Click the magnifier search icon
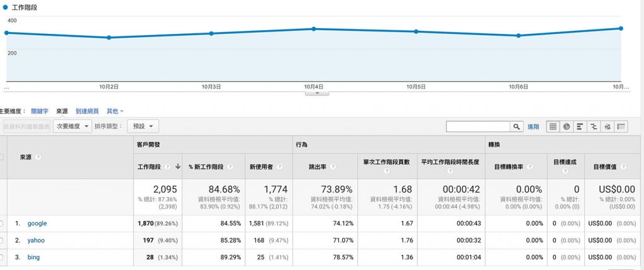Image resolution: width=644 pixels, height=270 pixels. point(517,127)
